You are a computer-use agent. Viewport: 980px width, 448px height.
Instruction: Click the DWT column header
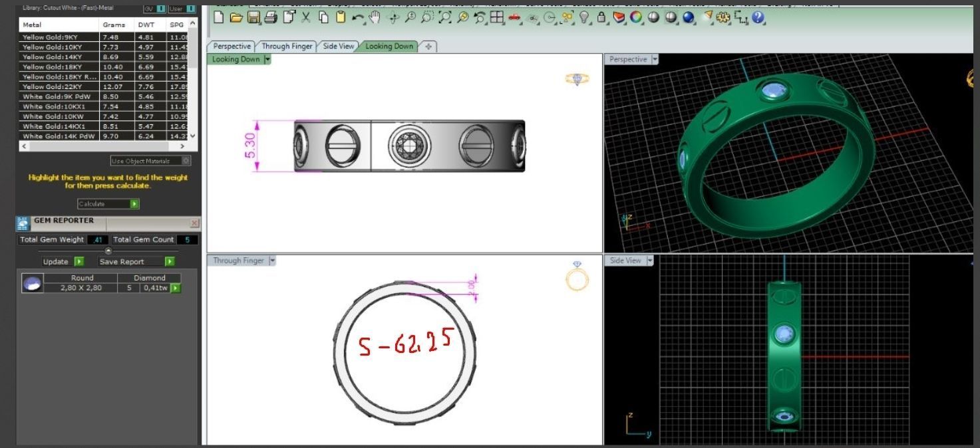click(151, 25)
